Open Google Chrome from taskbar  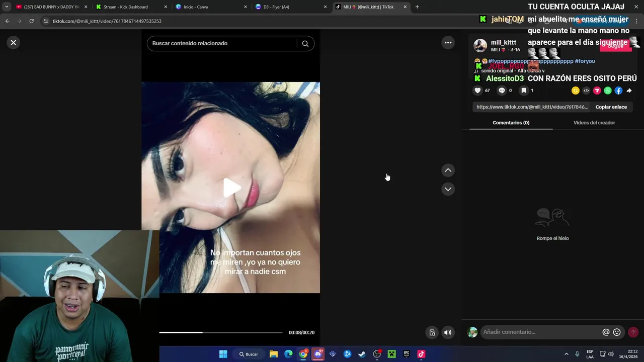(x=303, y=354)
